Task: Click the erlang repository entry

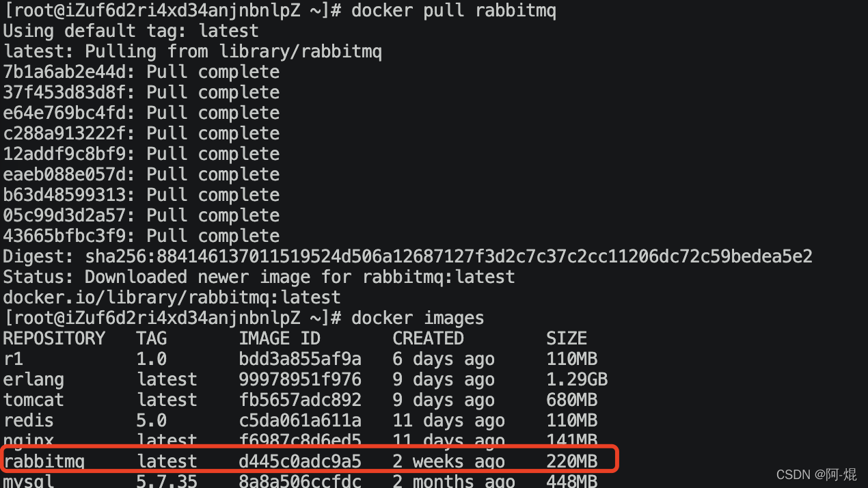Action: click(33, 379)
